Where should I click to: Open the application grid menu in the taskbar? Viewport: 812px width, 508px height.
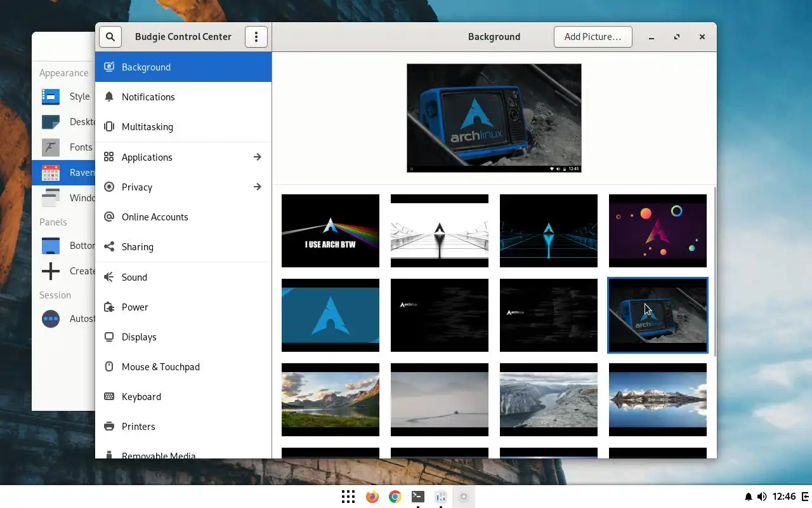(348, 497)
